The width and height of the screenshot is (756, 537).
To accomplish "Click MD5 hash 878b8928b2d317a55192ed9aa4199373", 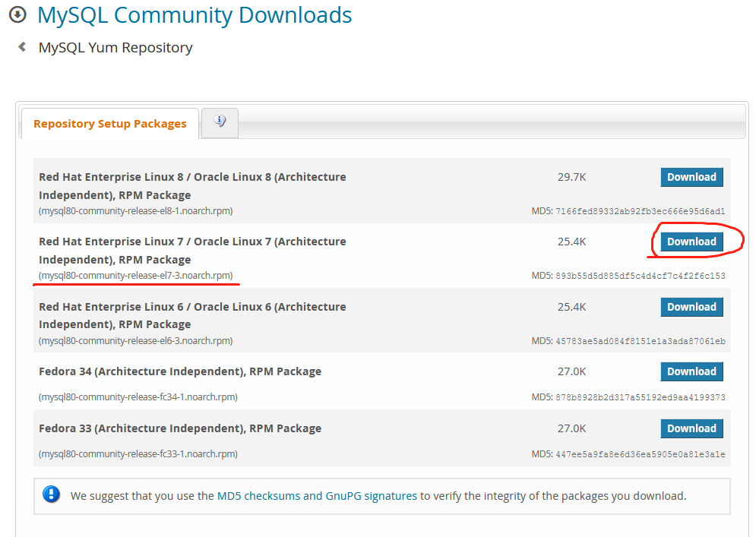I will click(x=641, y=397).
